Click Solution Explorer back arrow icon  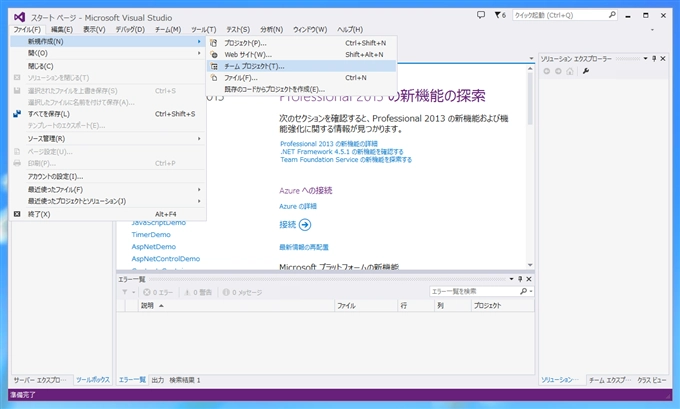(x=546, y=71)
